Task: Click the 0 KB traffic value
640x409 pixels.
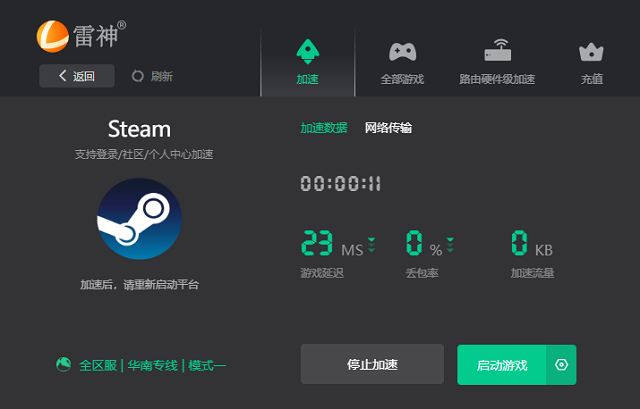Action: tap(532, 243)
